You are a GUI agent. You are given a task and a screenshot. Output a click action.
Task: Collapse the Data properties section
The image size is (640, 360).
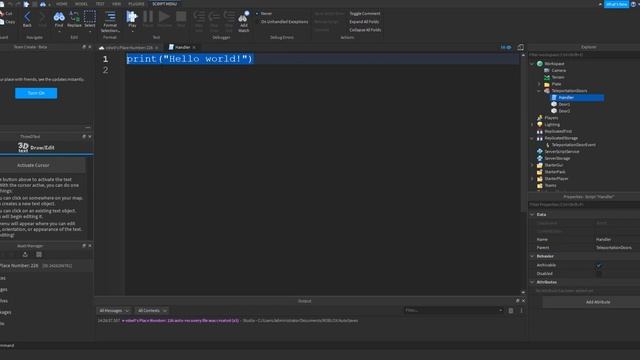click(532, 214)
